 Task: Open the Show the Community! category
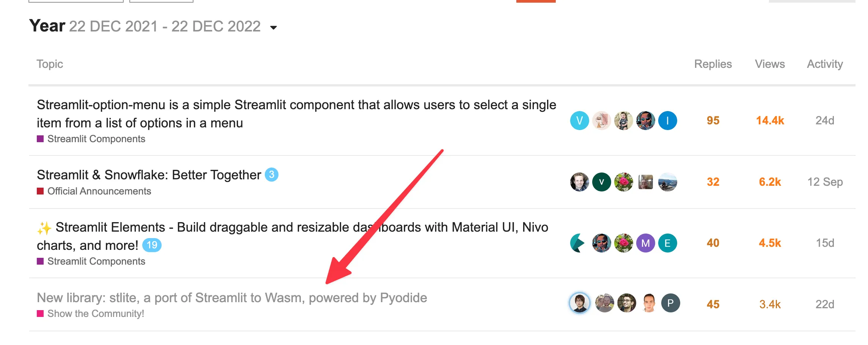point(96,314)
